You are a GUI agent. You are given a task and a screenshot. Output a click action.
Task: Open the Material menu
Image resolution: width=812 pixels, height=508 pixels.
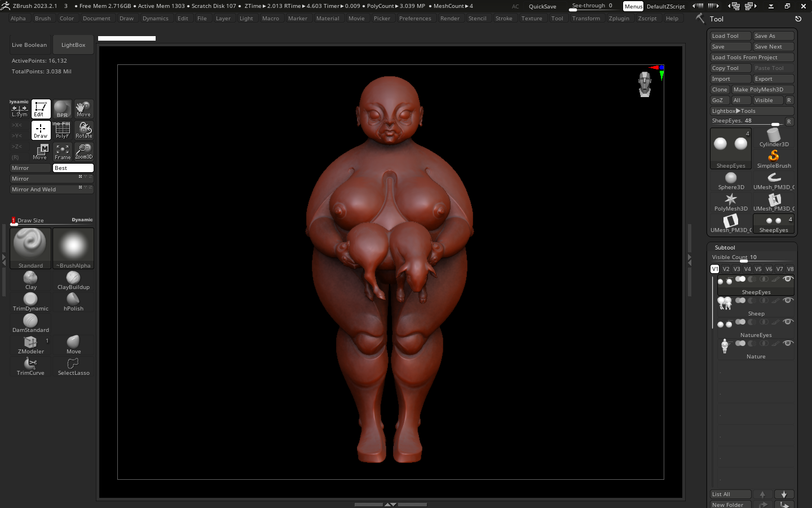(328, 19)
